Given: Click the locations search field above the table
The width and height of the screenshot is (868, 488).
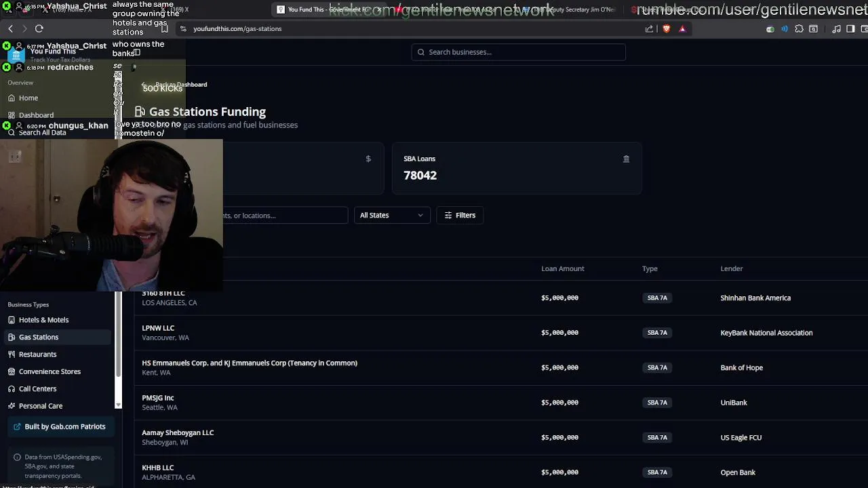Looking at the screenshot, I should click(285, 216).
